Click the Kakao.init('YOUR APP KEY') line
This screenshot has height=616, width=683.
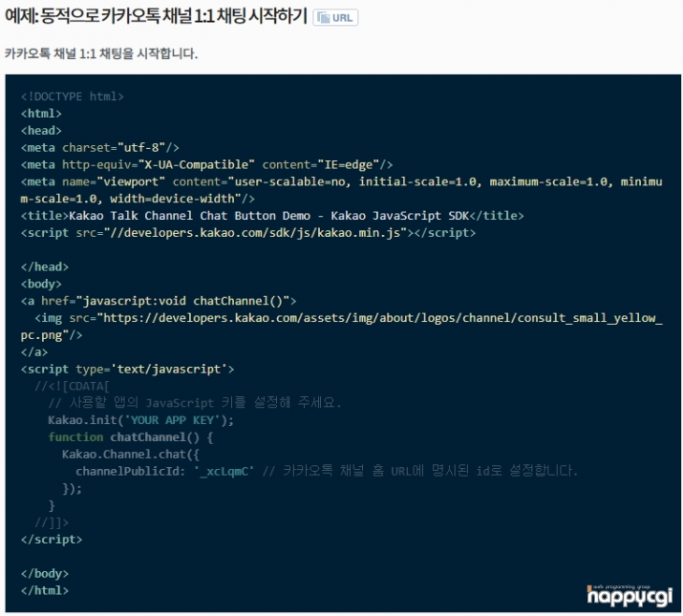coord(141,420)
